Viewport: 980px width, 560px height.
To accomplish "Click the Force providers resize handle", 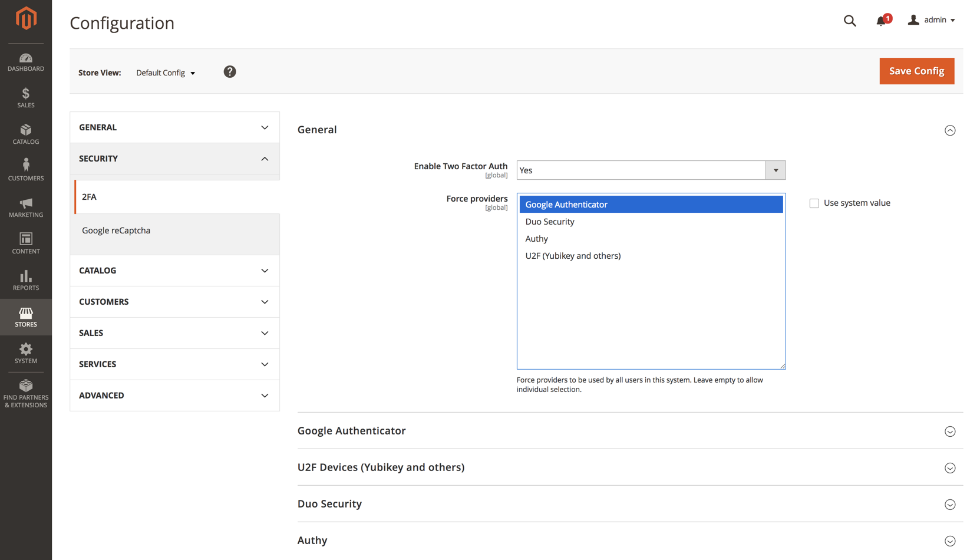I will [x=783, y=366].
